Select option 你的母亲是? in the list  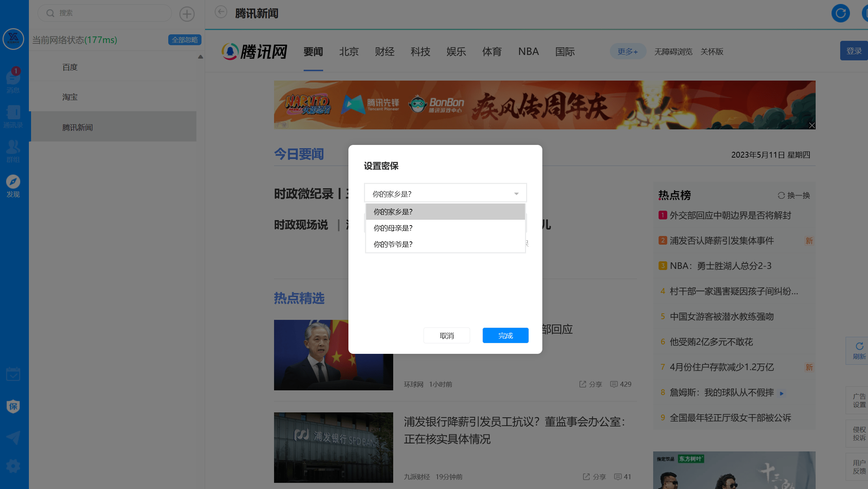(x=445, y=228)
